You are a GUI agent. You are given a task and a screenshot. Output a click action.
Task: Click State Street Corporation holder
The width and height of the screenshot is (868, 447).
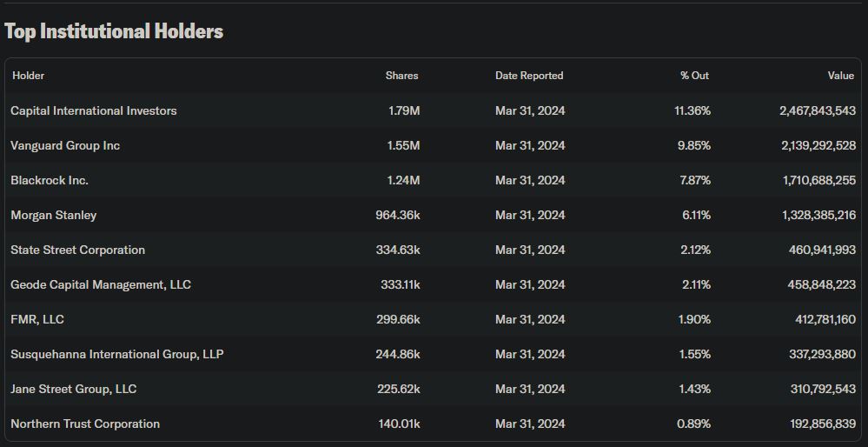(x=77, y=250)
